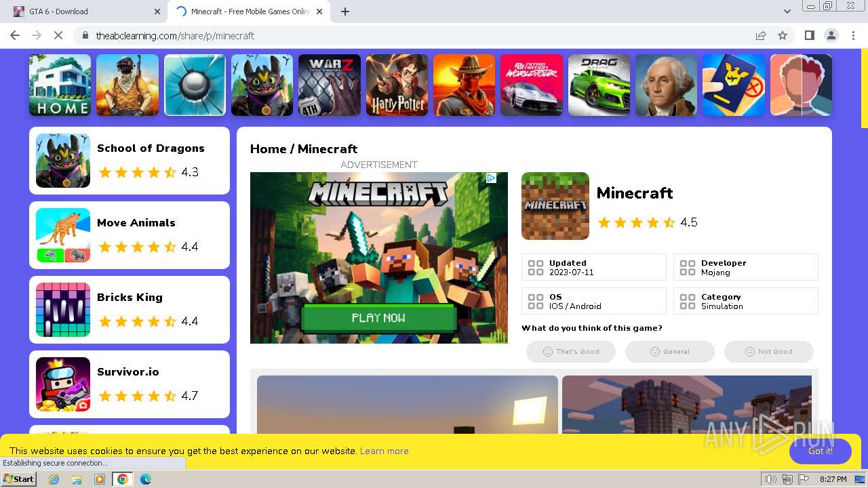The image size is (868, 488).
Task: Open a new browser tab
Action: coord(345,12)
